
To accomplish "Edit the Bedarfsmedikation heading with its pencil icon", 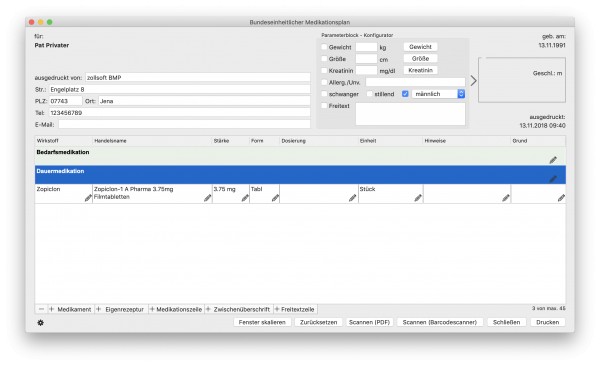I will click(x=553, y=160).
